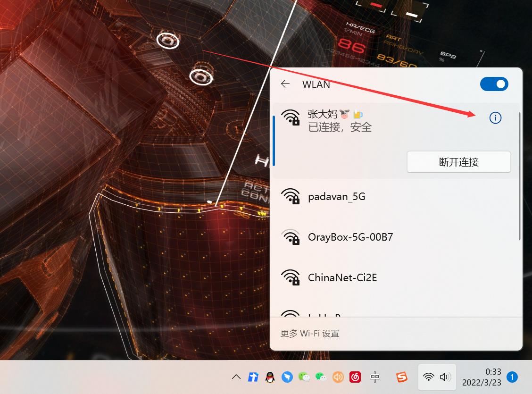Open the volume control in taskbar

444,377
